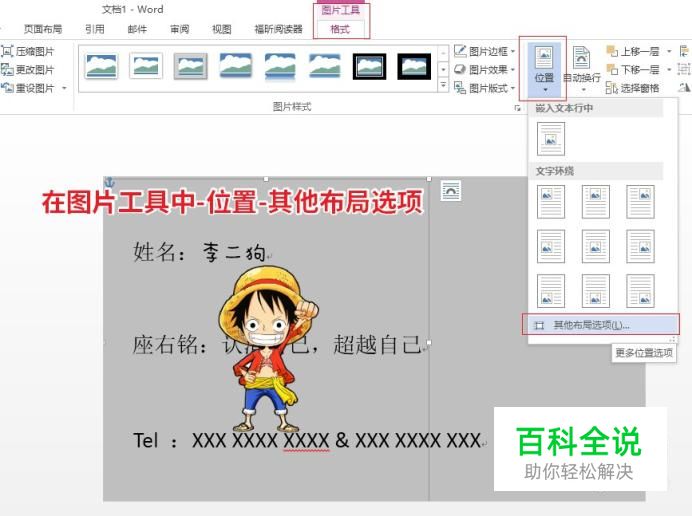This screenshot has width=692, height=516.
Task: Apply the third gray-framed picture style
Action: pyautogui.click(x=191, y=66)
